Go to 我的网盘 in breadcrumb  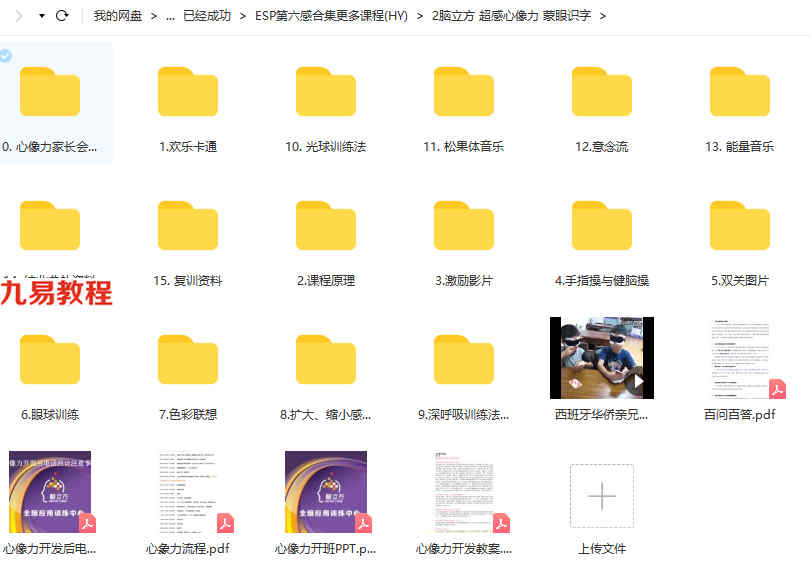point(118,16)
